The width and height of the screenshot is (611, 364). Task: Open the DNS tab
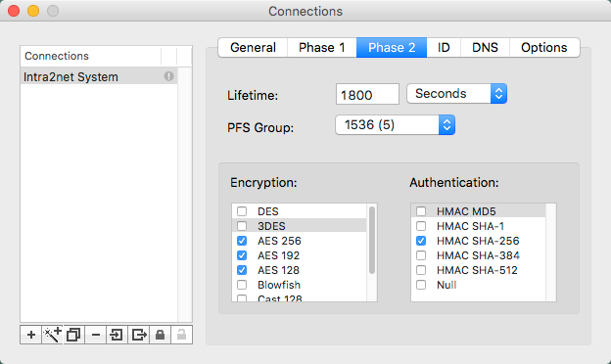click(x=485, y=48)
